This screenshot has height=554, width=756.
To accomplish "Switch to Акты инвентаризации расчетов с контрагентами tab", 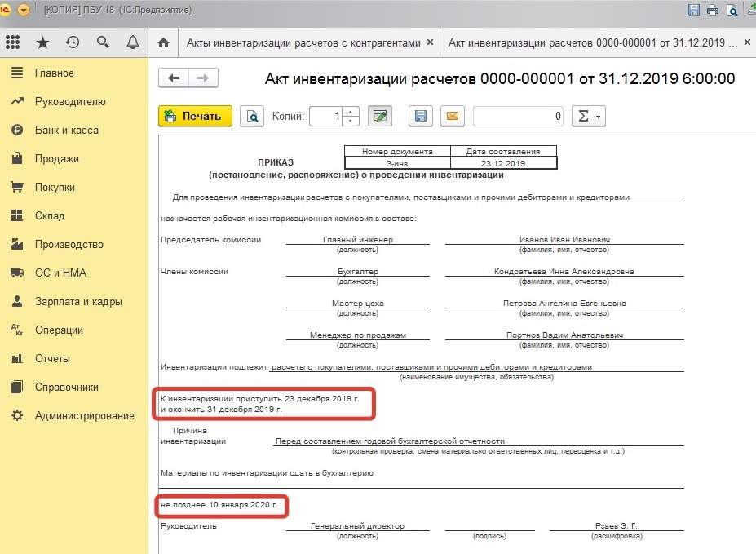I will pos(303,42).
